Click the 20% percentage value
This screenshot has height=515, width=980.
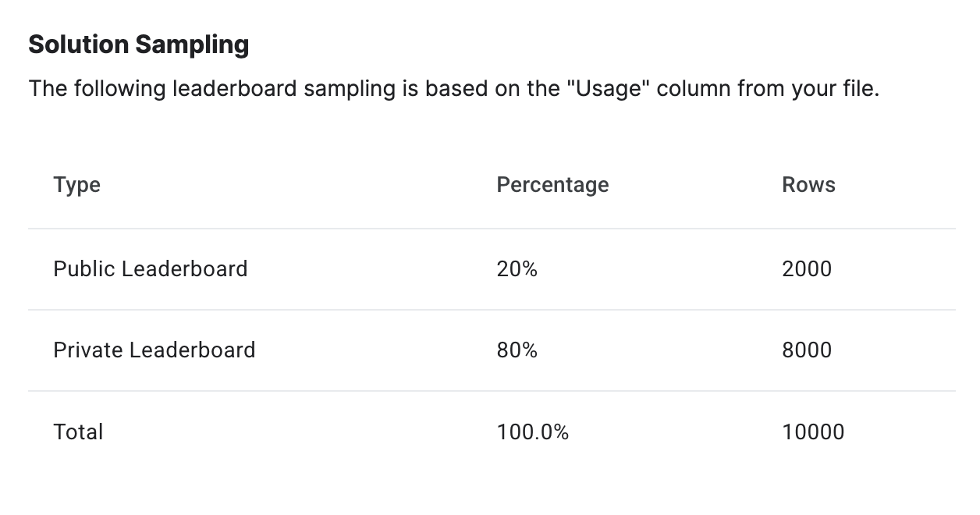(517, 269)
